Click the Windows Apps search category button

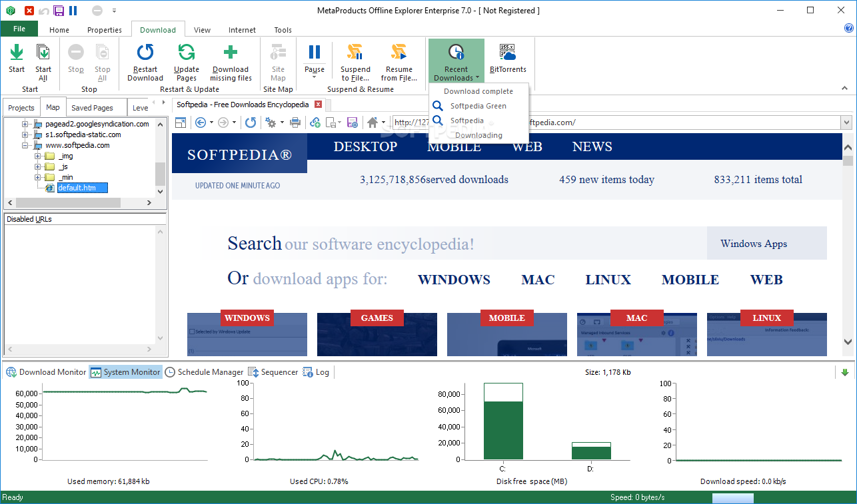tap(766, 243)
